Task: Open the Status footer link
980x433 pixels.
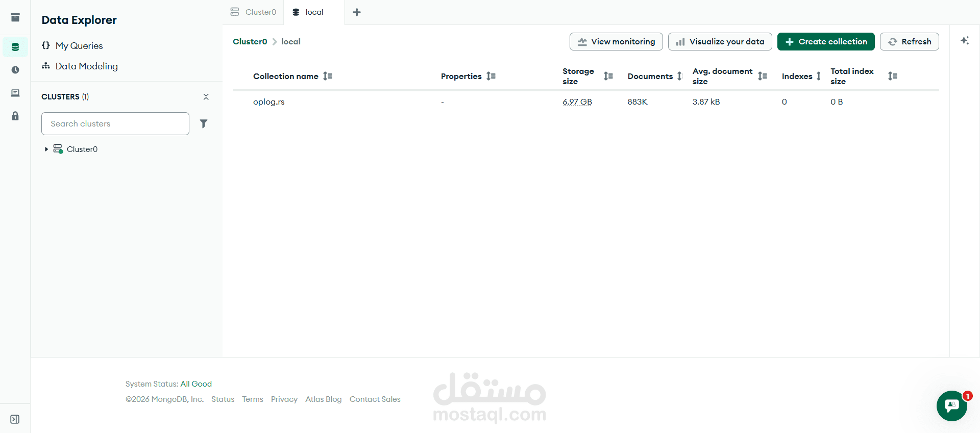Action: coord(223,399)
